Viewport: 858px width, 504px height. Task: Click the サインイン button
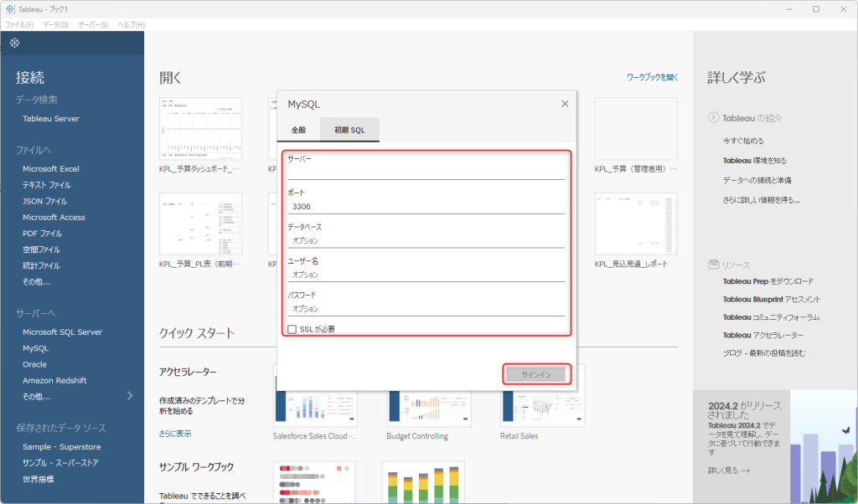click(536, 374)
